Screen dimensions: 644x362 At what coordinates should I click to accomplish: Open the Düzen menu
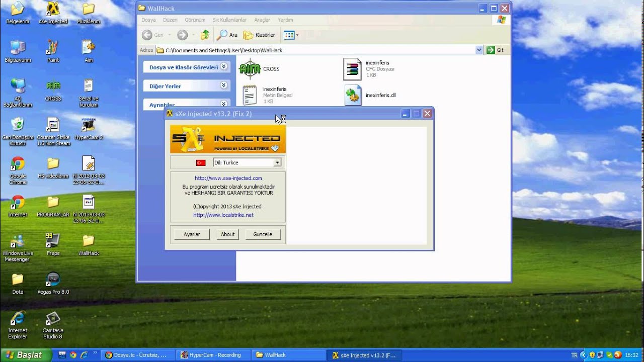point(170,20)
